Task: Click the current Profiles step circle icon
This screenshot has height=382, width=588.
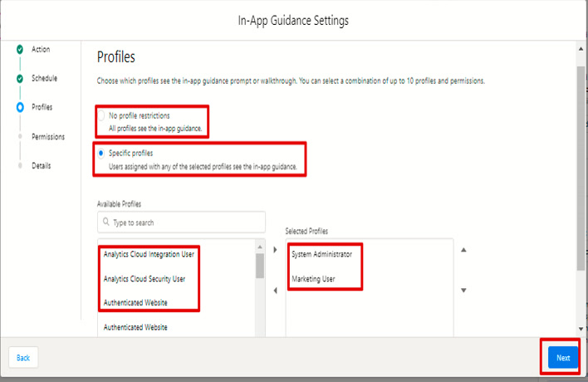Action: point(19,107)
